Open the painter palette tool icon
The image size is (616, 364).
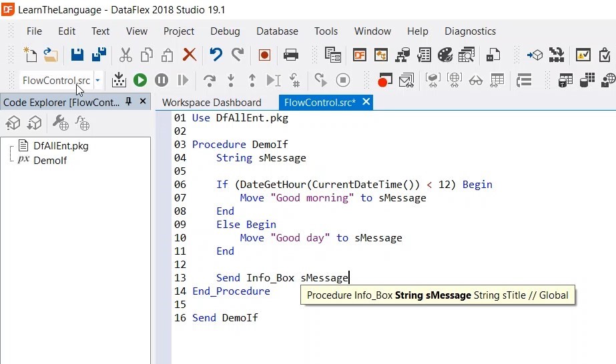tap(445, 55)
